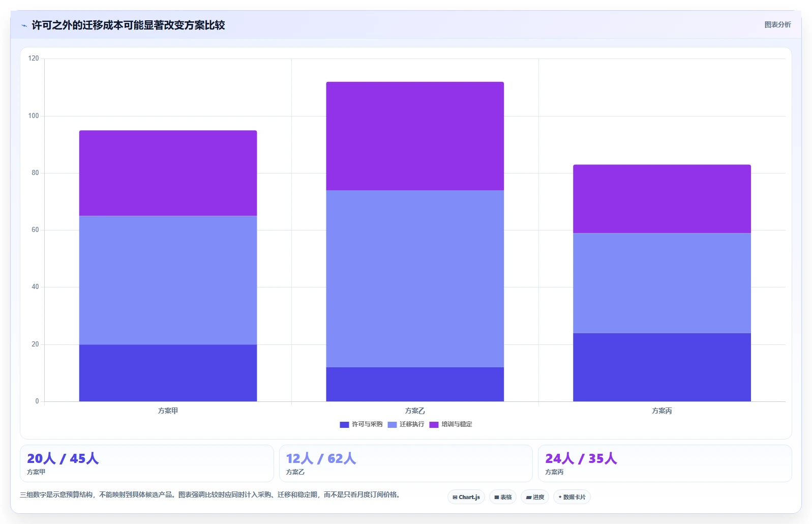Toggle the 培训与稳定 legend swatch

tap(434, 424)
